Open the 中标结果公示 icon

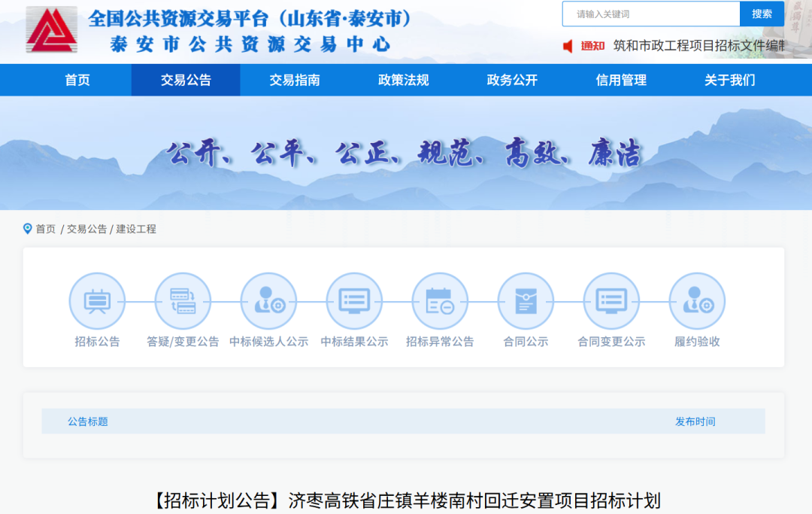tap(354, 301)
